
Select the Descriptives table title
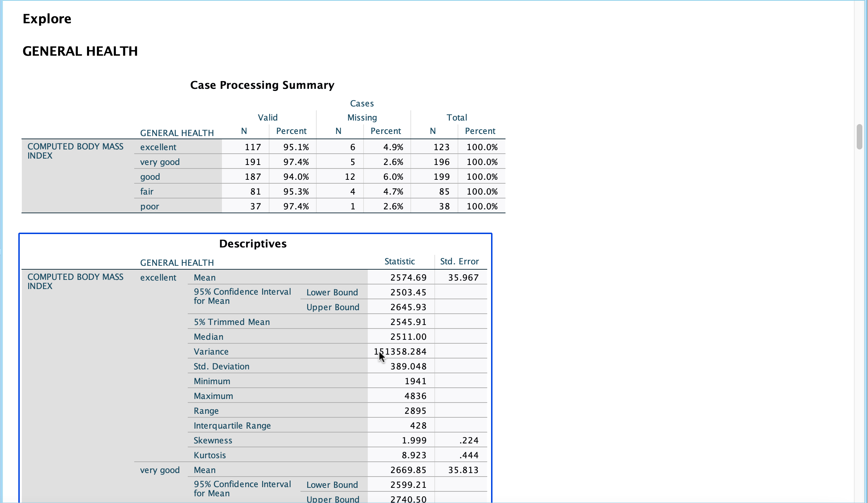click(253, 243)
